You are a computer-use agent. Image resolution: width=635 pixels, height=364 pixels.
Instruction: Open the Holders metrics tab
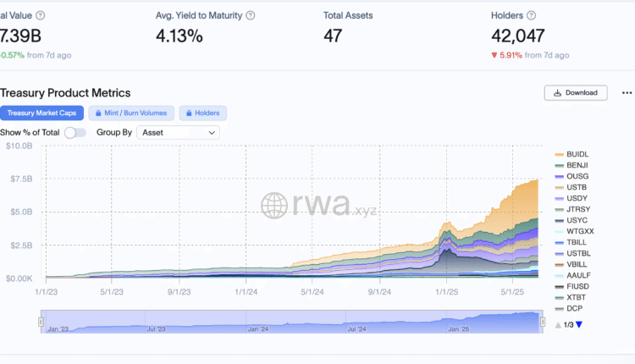(203, 113)
